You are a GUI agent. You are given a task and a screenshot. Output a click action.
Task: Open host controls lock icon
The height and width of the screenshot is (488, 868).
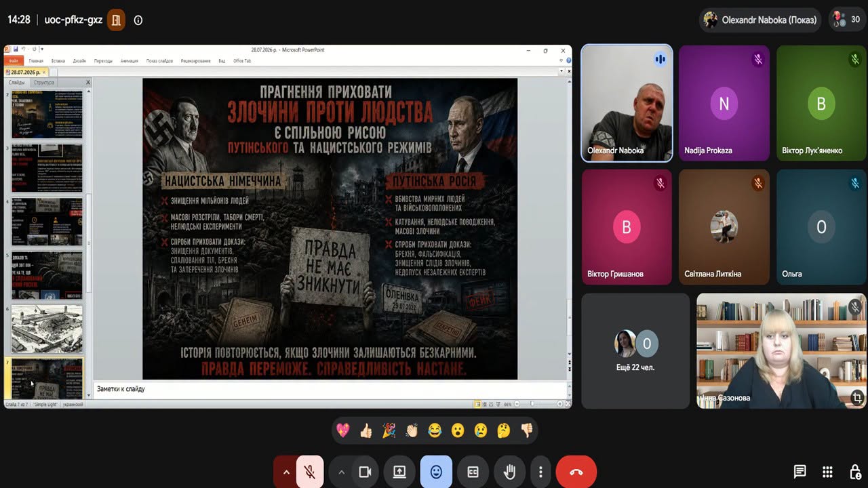coord(856,472)
